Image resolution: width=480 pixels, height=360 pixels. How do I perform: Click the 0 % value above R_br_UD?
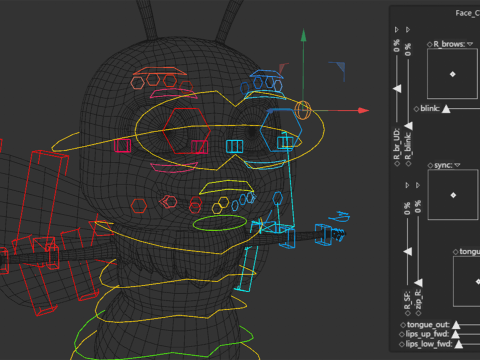click(x=396, y=46)
